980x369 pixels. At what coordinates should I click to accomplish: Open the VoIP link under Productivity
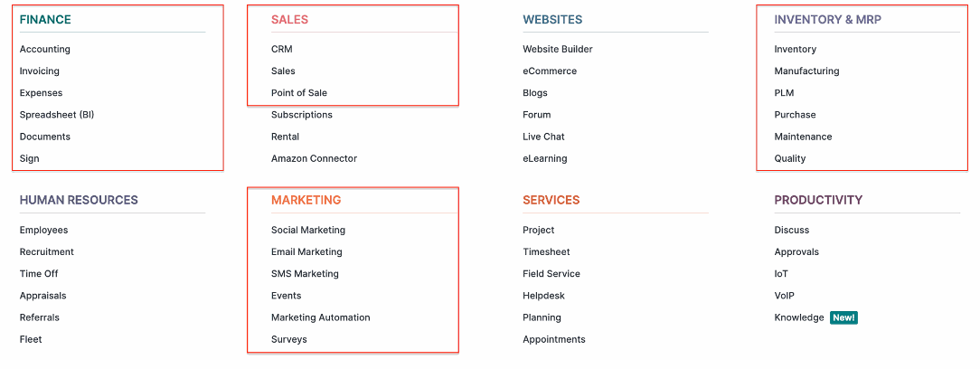[785, 296]
